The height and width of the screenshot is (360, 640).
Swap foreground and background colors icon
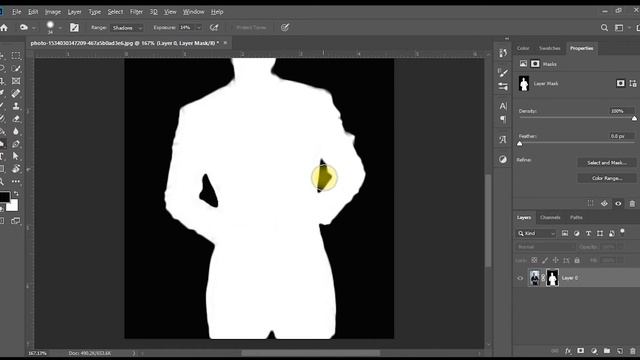click(16, 194)
